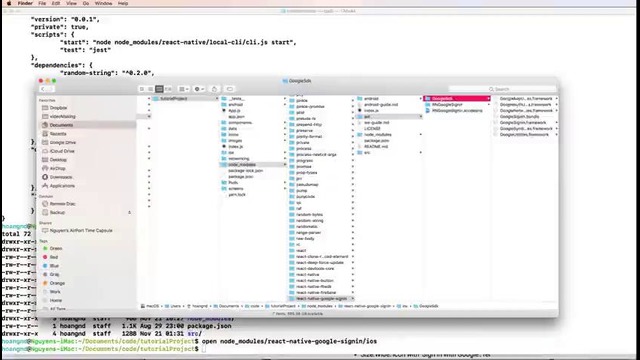The height and width of the screenshot is (360, 640).
Task: Filter by Orange tag
Action: tap(53, 283)
